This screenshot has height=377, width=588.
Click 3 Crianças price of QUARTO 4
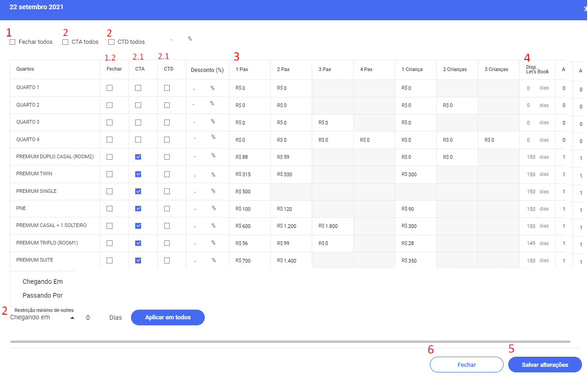pos(489,140)
